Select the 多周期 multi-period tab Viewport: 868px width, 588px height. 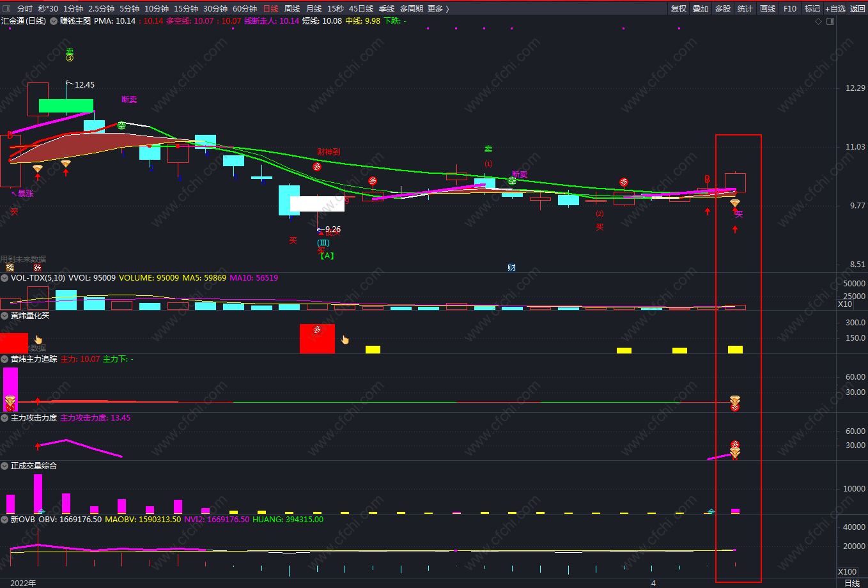(412, 8)
